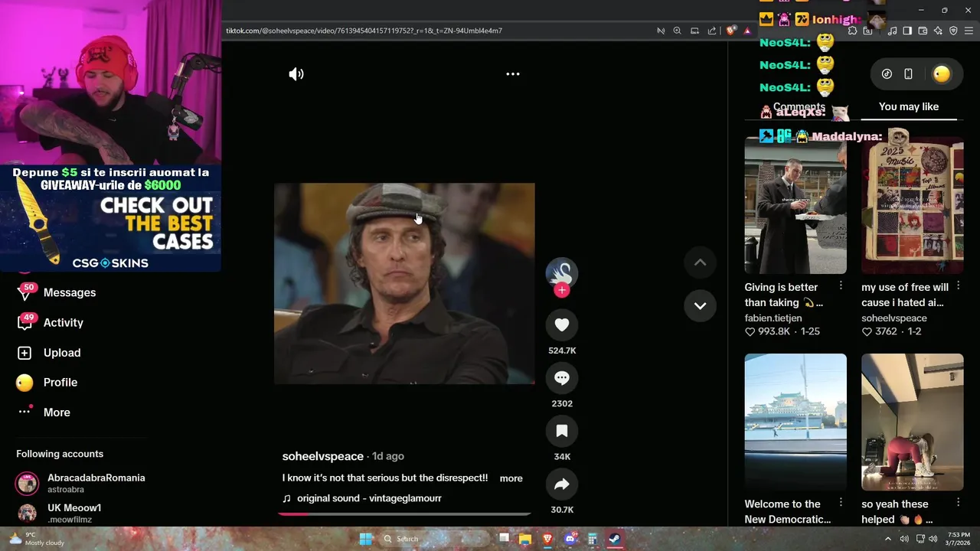Screen dimensions: 980x551
Task: Go to the next video with down arrow
Action: (700, 305)
